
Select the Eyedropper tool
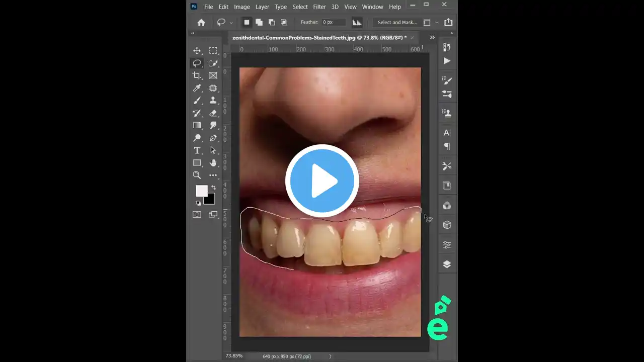coord(197,88)
